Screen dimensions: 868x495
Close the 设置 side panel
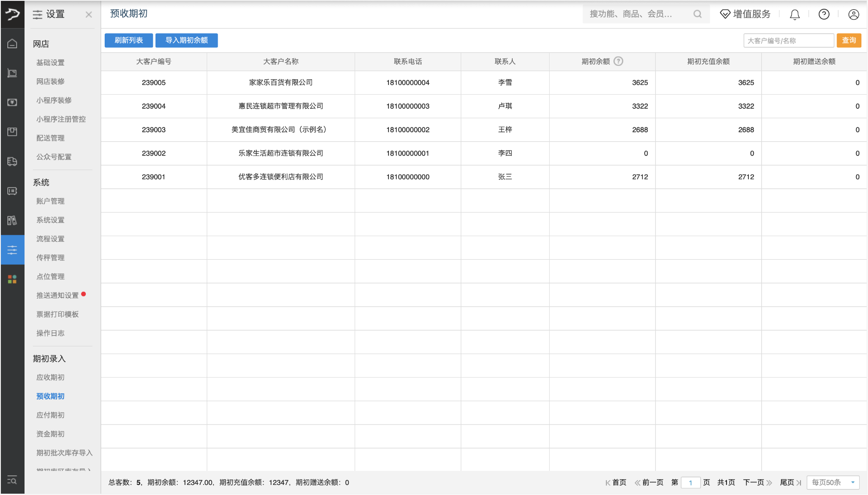click(88, 14)
